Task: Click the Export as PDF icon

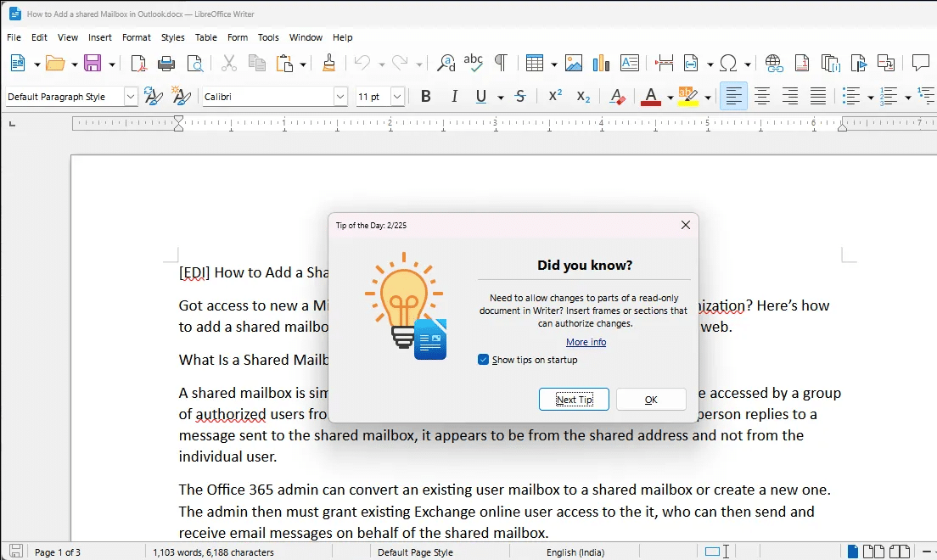Action: coord(138,63)
